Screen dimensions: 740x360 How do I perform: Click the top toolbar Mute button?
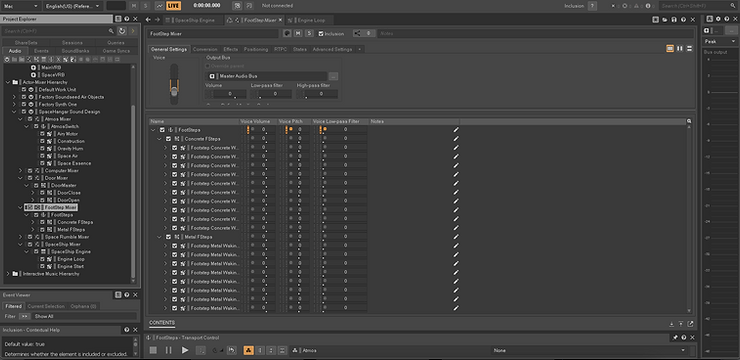pos(134,6)
